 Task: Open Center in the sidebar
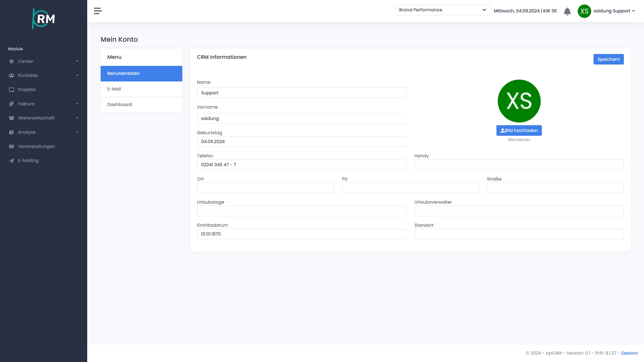coord(43,61)
